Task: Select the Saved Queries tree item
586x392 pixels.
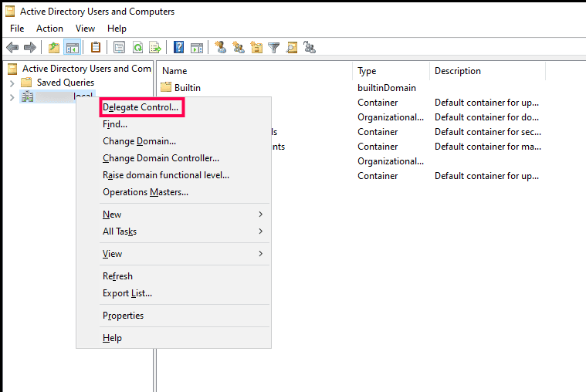Action: click(x=66, y=83)
